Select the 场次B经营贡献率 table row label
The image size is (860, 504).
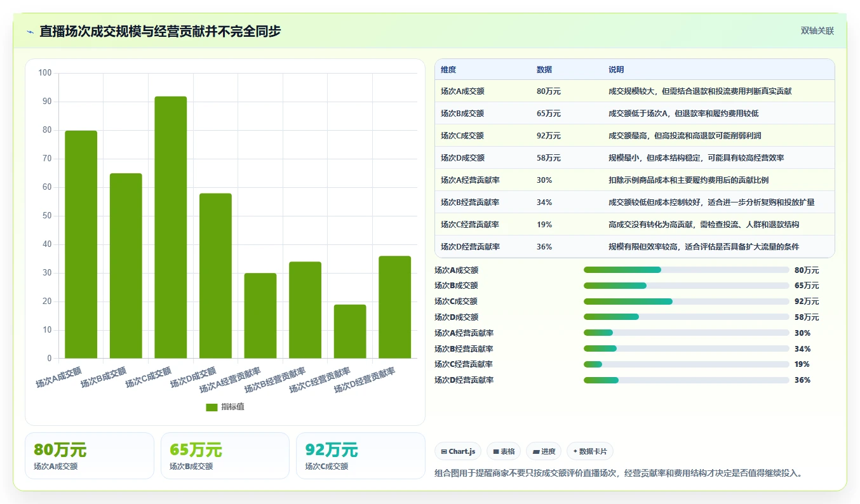coord(470,202)
